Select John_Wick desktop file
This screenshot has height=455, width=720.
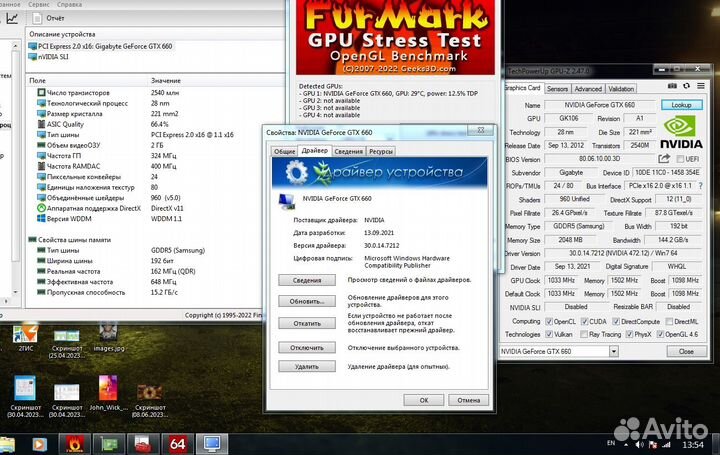point(108,394)
